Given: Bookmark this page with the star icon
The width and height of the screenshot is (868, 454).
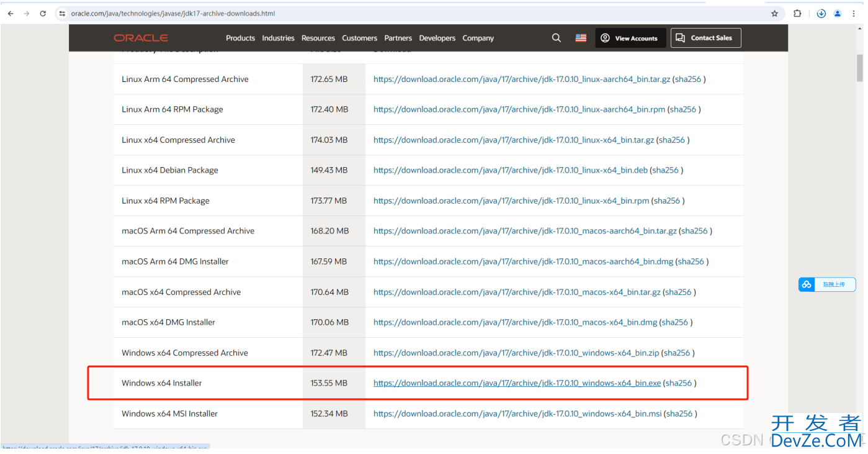Looking at the screenshot, I should coord(774,13).
